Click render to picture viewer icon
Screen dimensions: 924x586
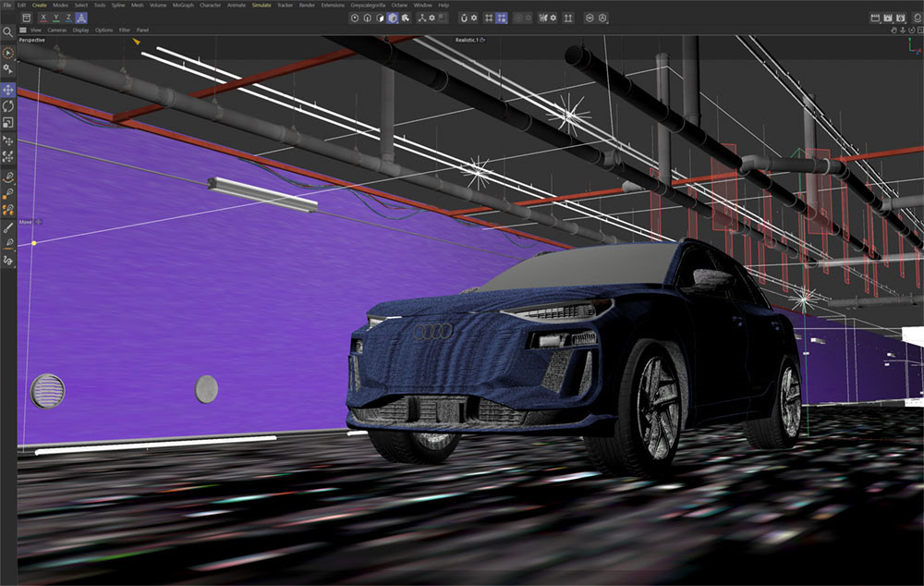click(888, 18)
